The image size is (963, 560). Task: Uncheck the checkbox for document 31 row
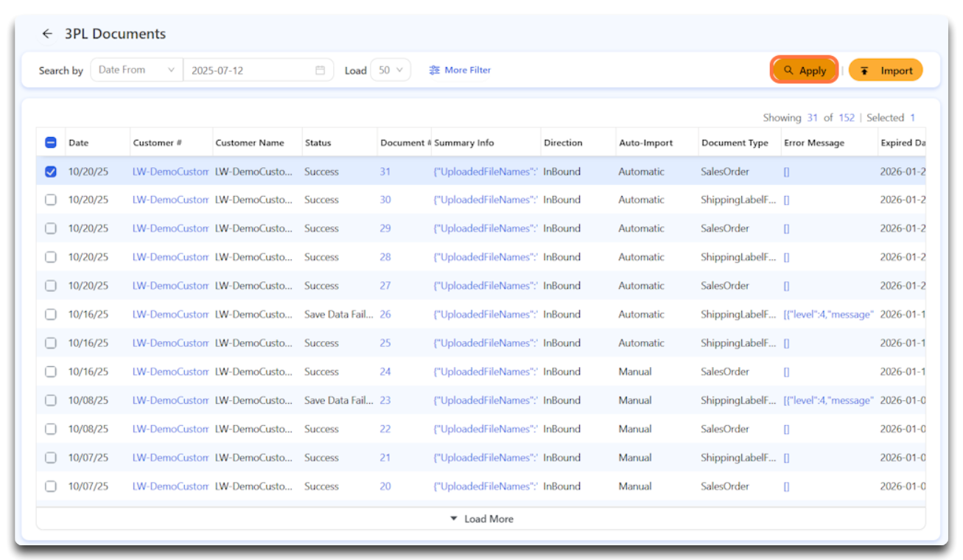(51, 172)
